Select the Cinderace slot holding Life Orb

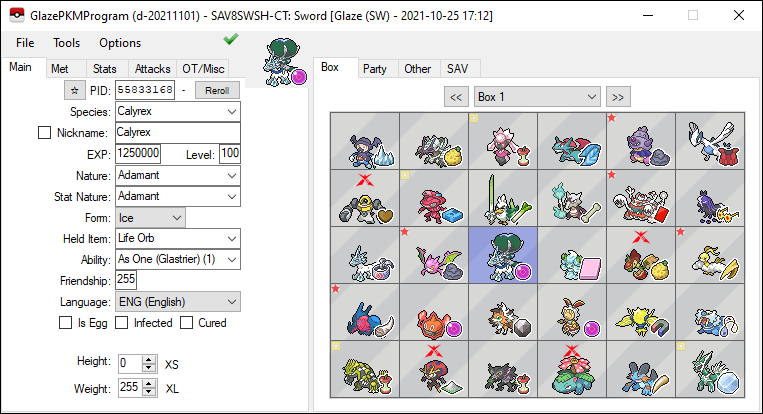572,312
